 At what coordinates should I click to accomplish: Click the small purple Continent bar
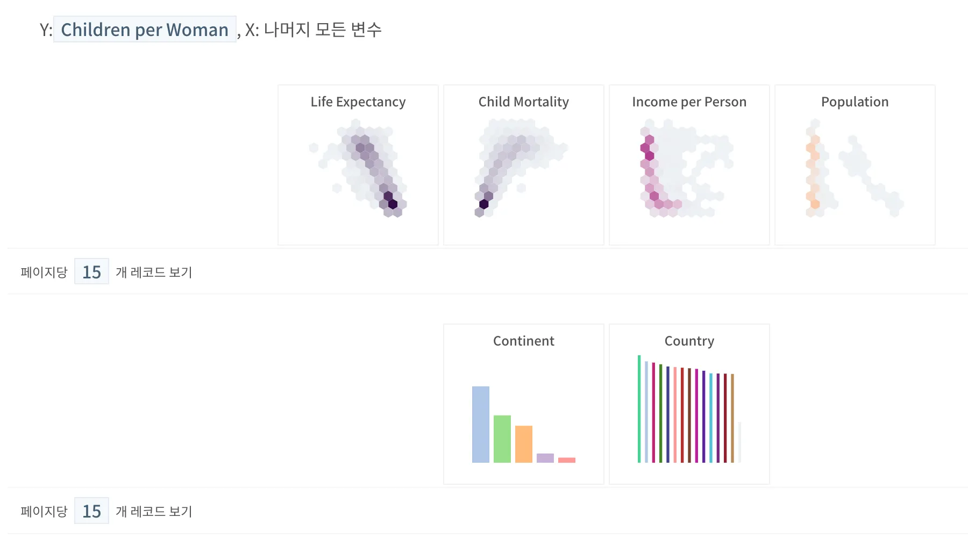click(545, 458)
